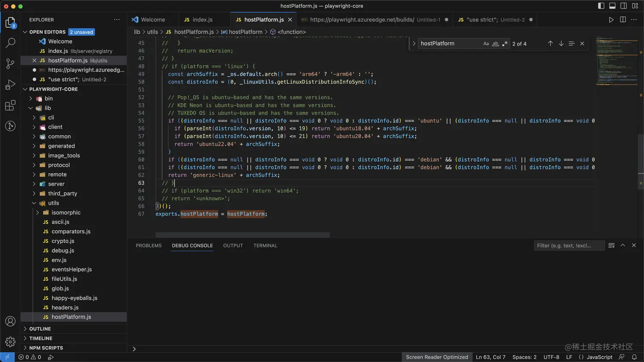Toggle Match Case in find widget

tap(486, 43)
